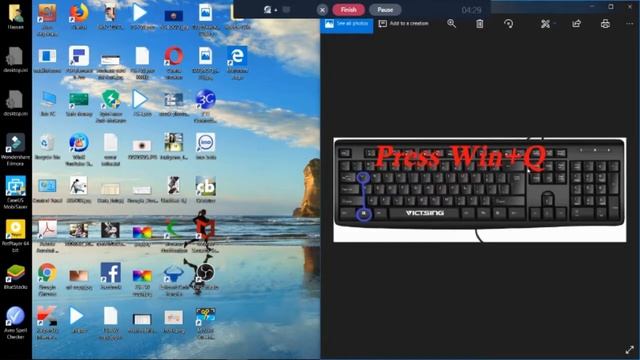The width and height of the screenshot is (640, 360).
Task: Open the OBS Studio desktop shortcut
Action: [x=205, y=276]
